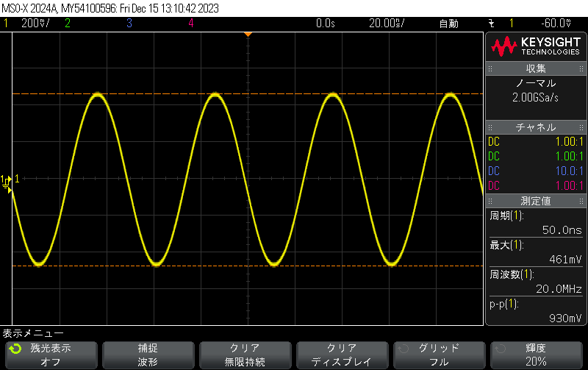The image size is (588, 370).
Task: Open the グリッド grid type selector
Action: (x=439, y=355)
